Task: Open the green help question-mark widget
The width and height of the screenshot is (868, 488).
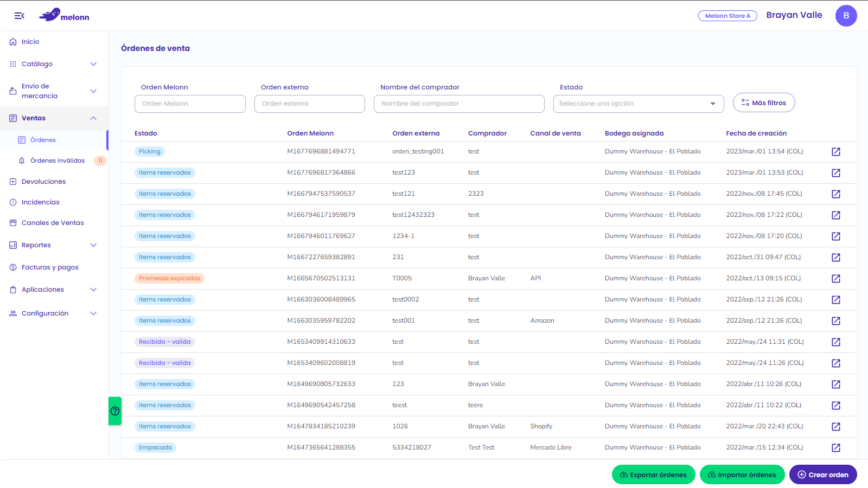Action: [x=115, y=411]
